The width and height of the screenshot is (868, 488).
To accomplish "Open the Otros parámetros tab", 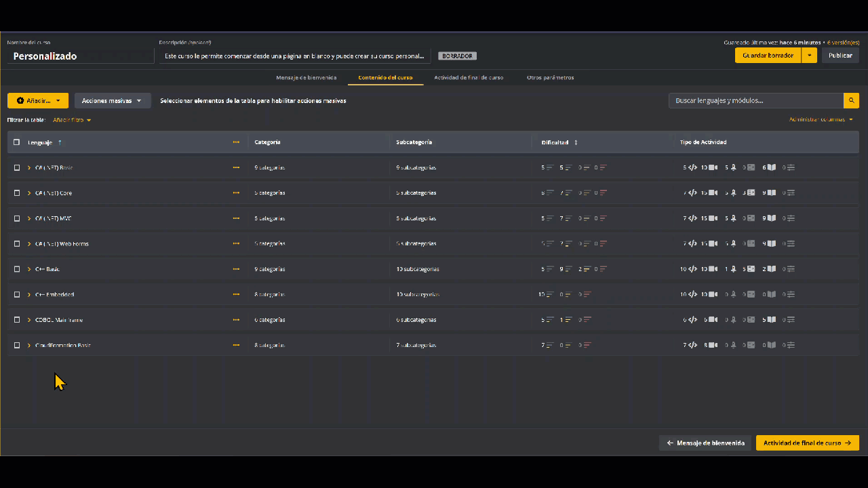I will point(550,77).
